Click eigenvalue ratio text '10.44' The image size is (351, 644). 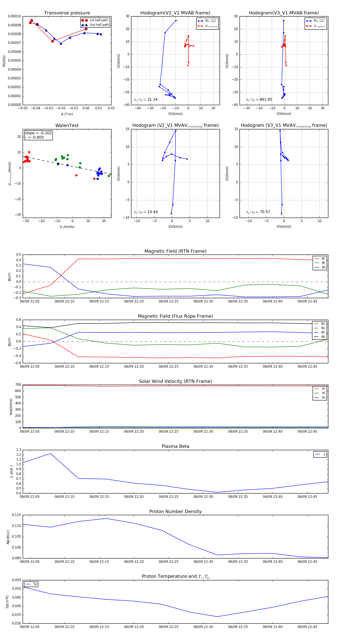(152, 212)
